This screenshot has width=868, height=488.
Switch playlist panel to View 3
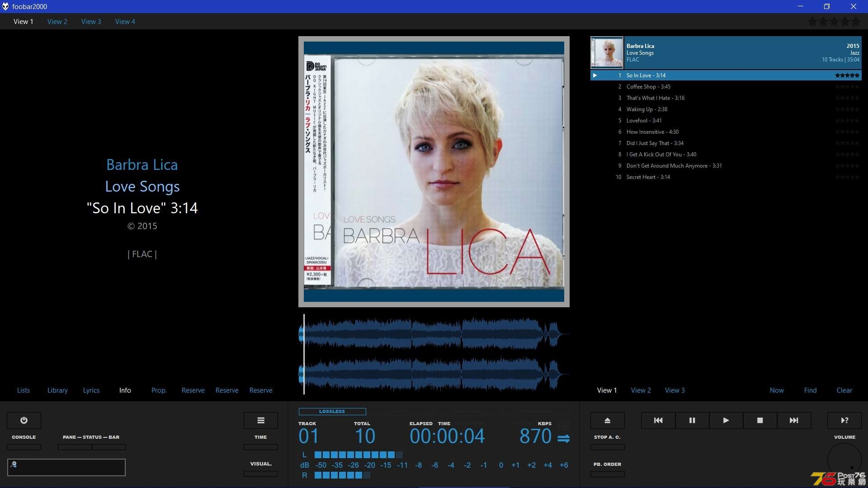[675, 390]
